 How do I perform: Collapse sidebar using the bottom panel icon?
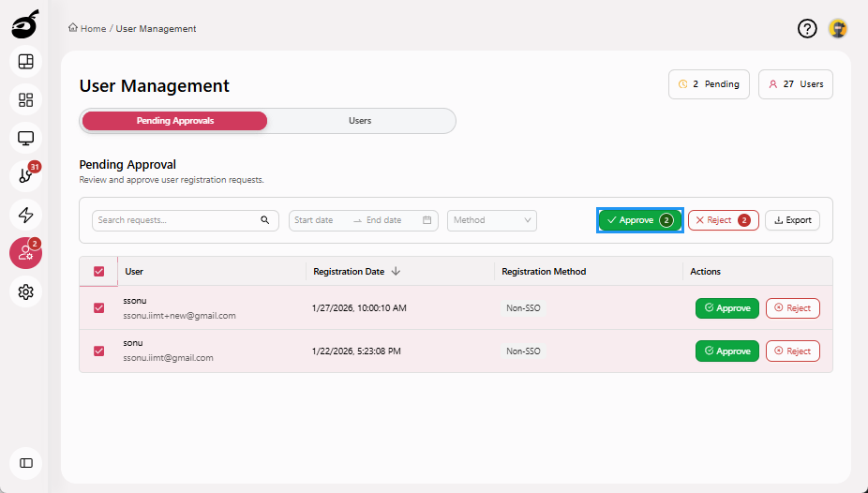click(x=26, y=463)
